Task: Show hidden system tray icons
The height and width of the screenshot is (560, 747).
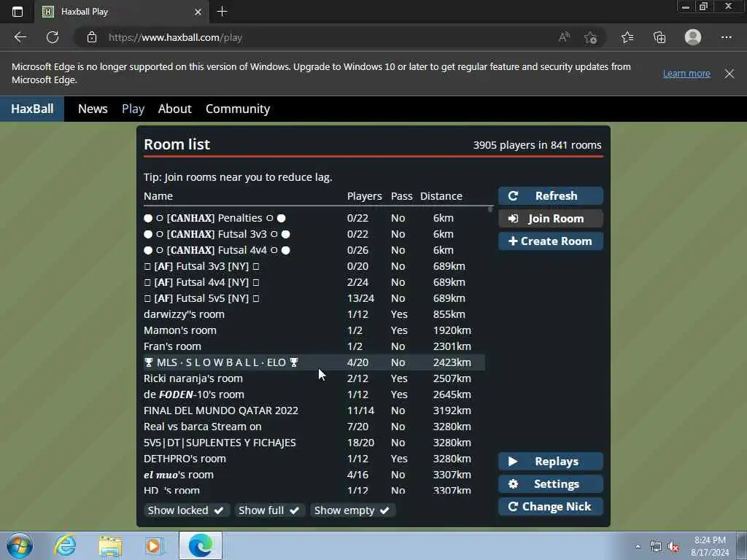Action: [638, 546]
